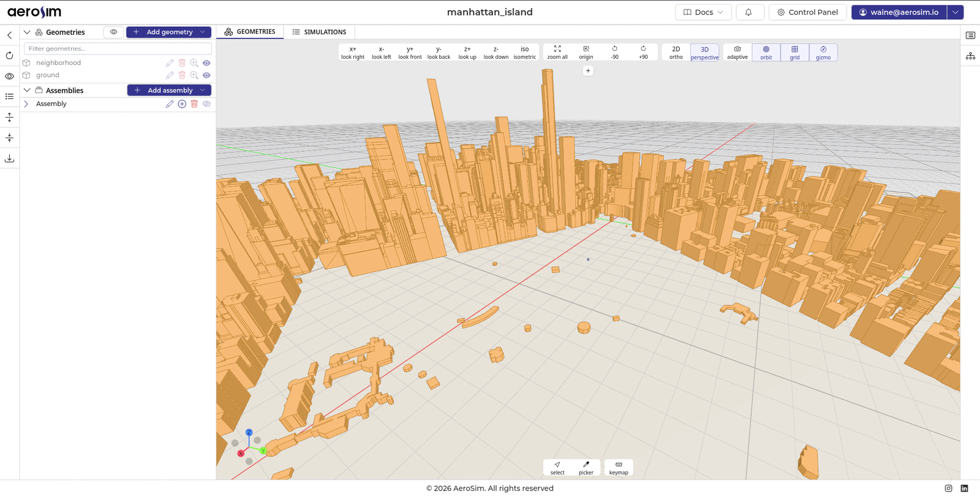The image size is (980, 496).
Task: Select the look back y- view
Action: tap(439, 53)
